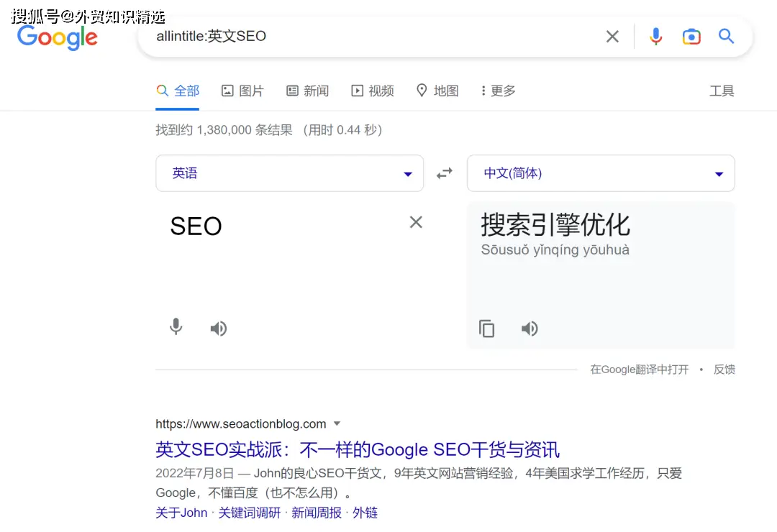Image resolution: width=777 pixels, height=532 pixels.
Task: Listen to SEO with the speaker icon
Action: click(218, 328)
